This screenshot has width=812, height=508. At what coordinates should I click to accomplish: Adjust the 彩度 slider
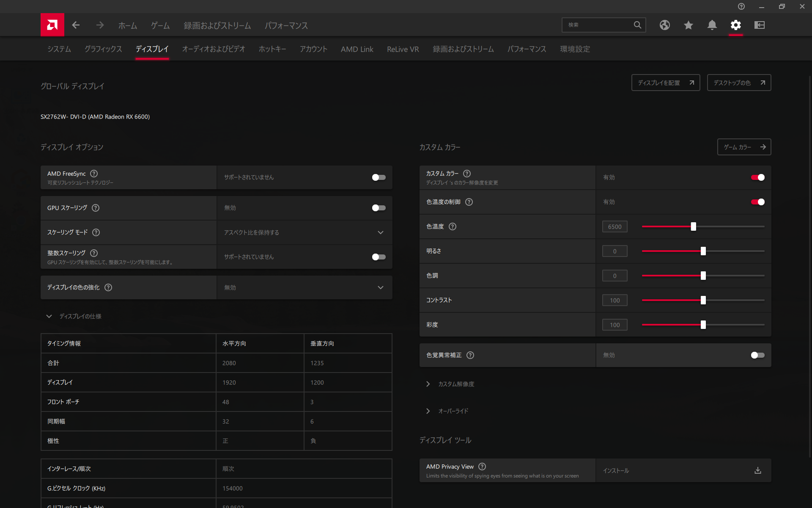click(703, 325)
